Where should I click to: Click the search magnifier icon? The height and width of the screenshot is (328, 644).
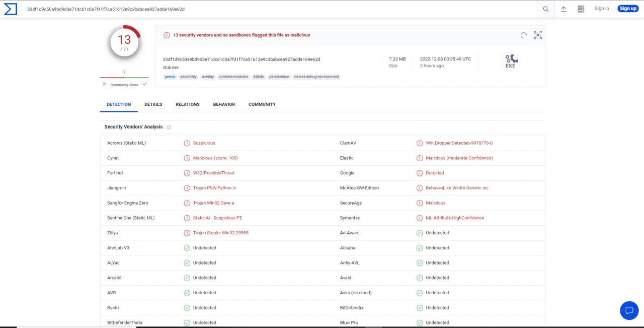pyautogui.click(x=546, y=9)
